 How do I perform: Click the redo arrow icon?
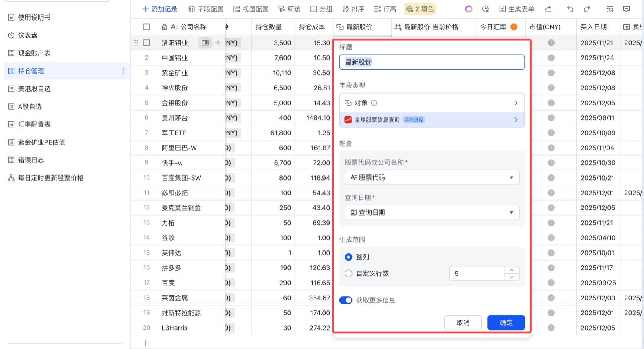coord(587,9)
